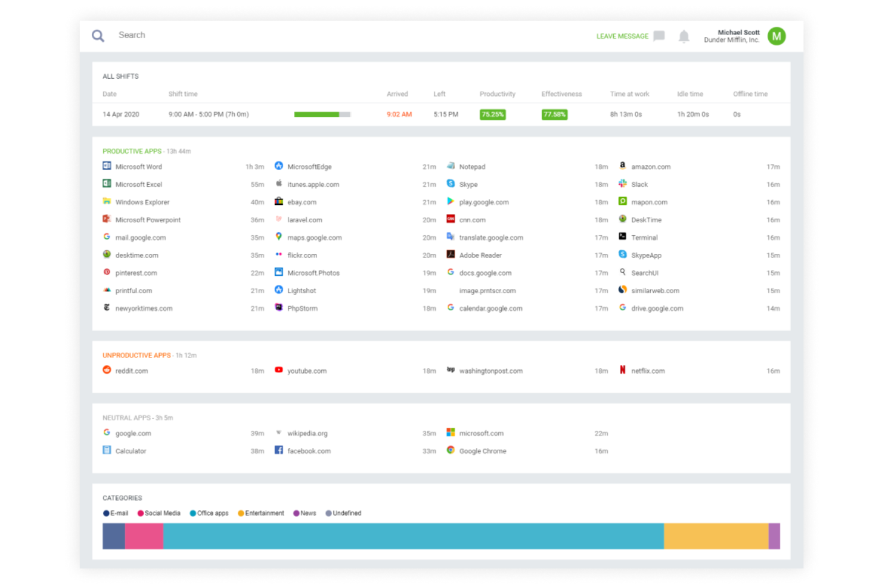Viewport: 882px width, 588px height.
Task: Click the YouTube icon under unproductive apps
Action: tap(278, 370)
